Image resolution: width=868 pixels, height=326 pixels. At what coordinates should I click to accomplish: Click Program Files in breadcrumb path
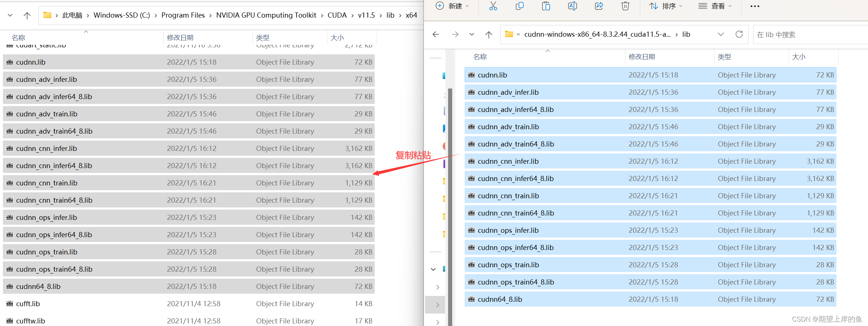[183, 15]
